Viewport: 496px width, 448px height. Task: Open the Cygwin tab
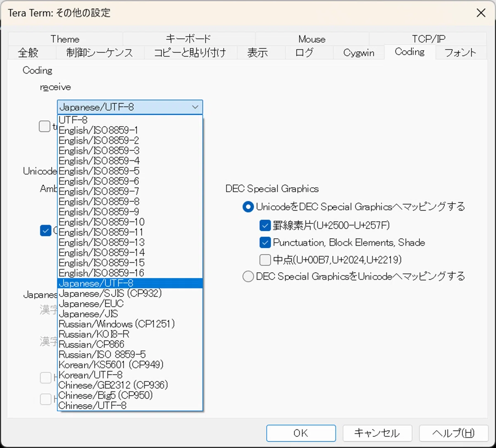(358, 53)
